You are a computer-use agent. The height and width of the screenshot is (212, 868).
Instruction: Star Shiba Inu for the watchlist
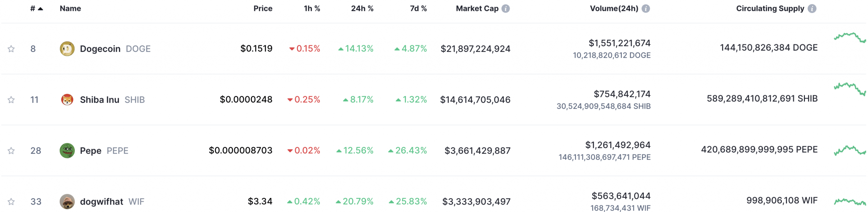pyautogui.click(x=11, y=100)
